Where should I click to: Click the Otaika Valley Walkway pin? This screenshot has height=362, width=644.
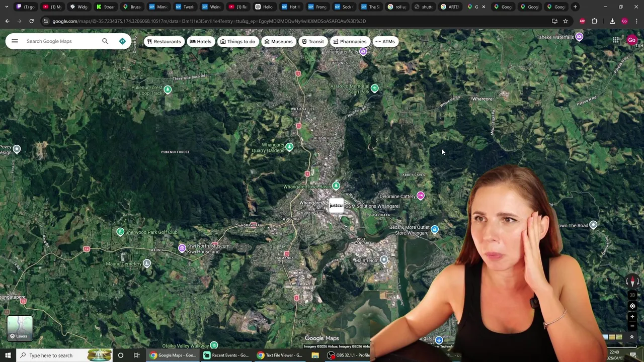click(214, 345)
